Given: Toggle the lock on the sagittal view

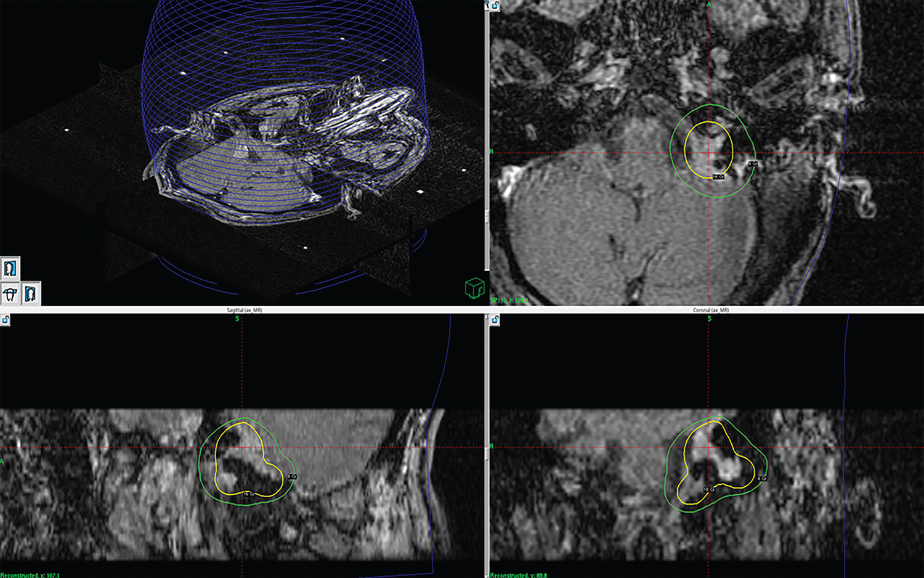Looking at the screenshot, I should coord(5,319).
